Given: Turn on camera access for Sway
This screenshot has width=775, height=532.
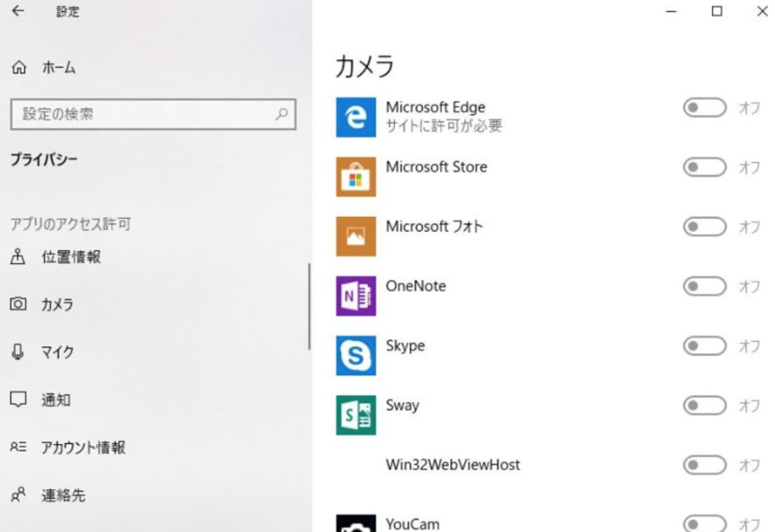Looking at the screenshot, I should pyautogui.click(x=704, y=405).
